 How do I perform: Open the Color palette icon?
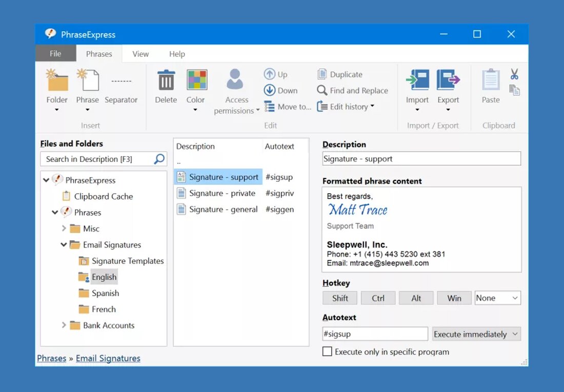pyautogui.click(x=197, y=80)
